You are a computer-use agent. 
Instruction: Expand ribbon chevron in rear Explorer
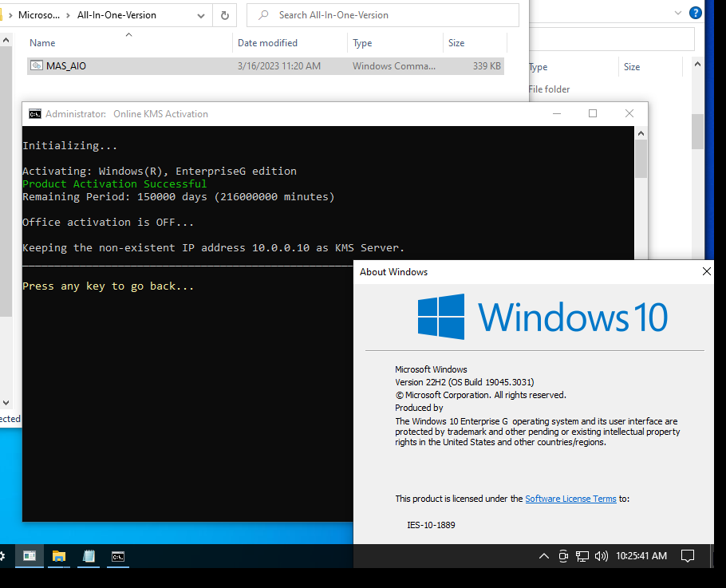[x=678, y=13]
